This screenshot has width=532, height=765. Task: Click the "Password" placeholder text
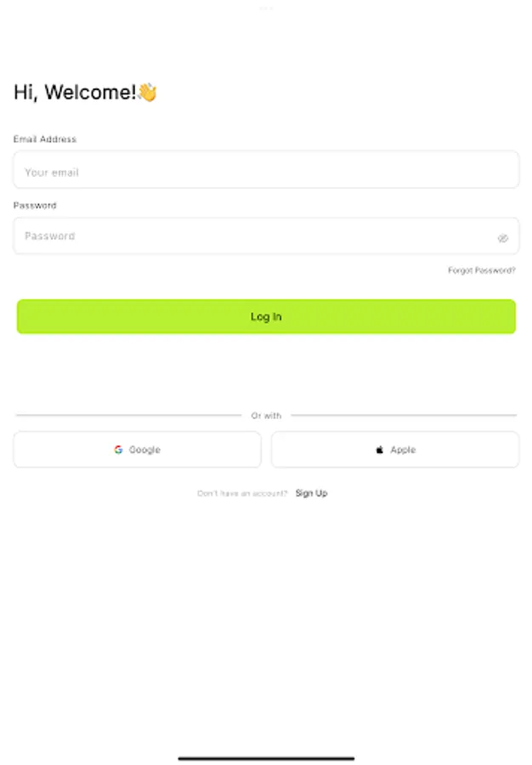(x=49, y=235)
